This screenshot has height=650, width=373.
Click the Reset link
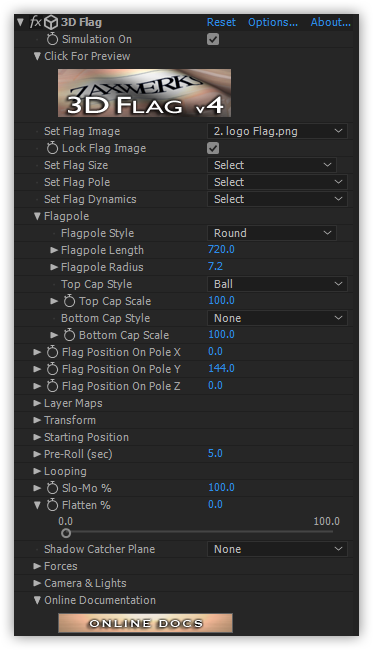tap(221, 22)
